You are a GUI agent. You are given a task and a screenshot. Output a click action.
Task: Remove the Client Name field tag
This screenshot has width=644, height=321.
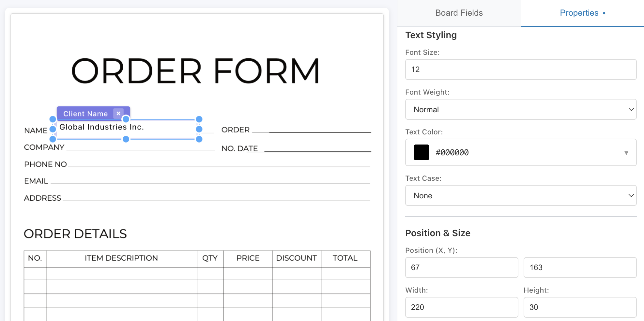[118, 114]
